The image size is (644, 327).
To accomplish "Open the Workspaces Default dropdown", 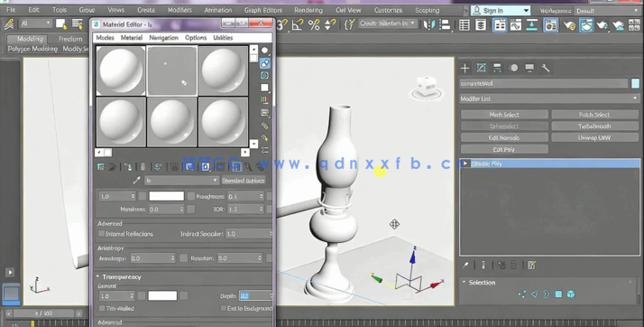I will [x=607, y=11].
